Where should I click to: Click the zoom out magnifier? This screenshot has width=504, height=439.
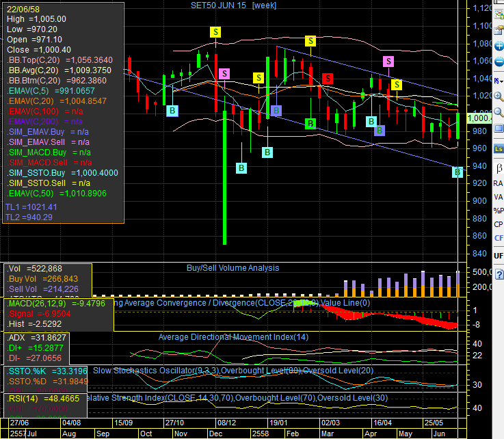click(499, 112)
